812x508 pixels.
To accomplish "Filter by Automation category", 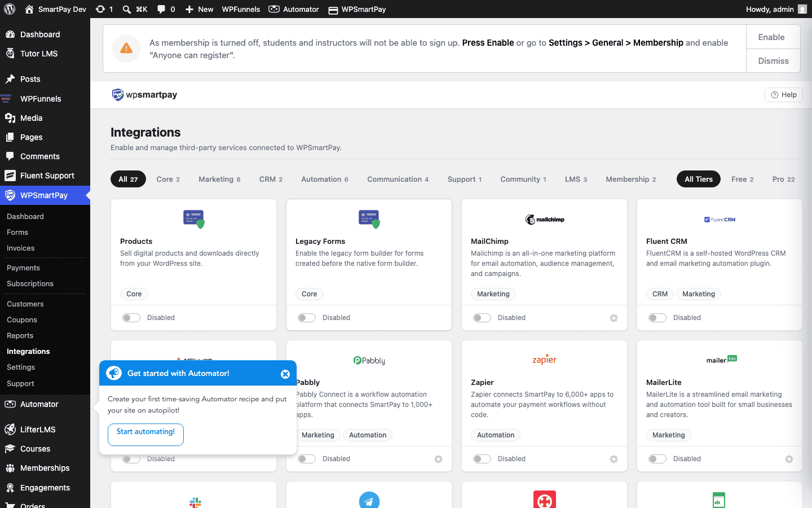I will (x=325, y=179).
